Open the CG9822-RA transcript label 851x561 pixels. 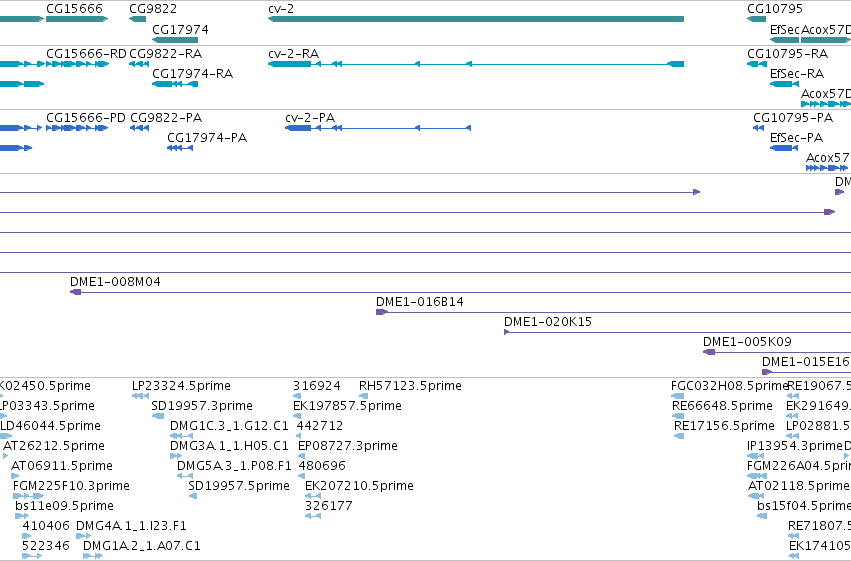[166, 54]
